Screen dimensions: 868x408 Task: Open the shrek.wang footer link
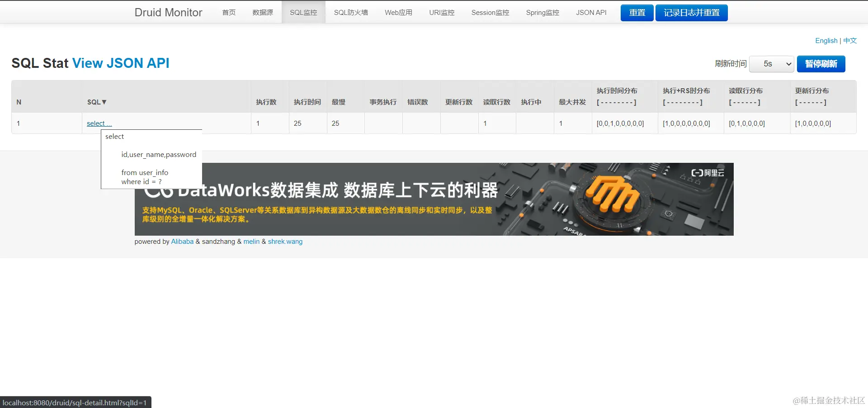click(285, 242)
